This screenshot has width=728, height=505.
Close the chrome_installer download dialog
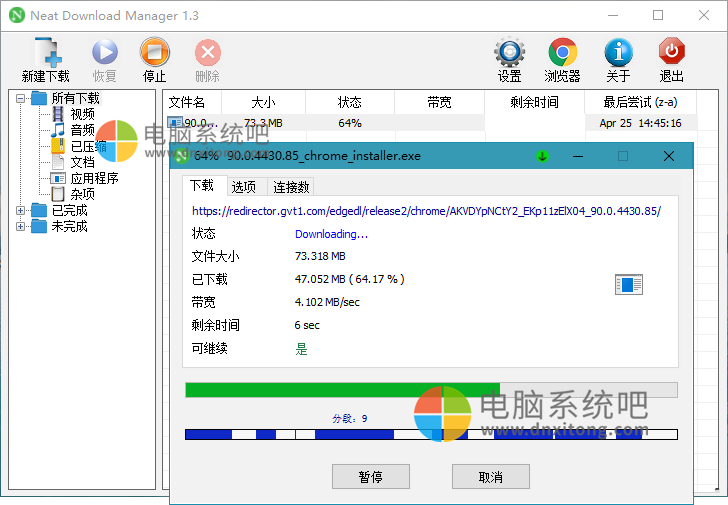669,156
